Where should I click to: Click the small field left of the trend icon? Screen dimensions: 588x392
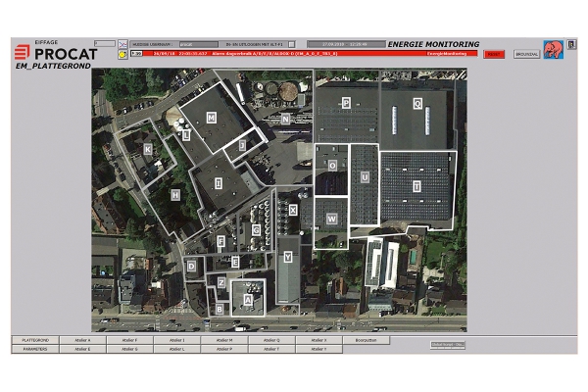[105, 43]
